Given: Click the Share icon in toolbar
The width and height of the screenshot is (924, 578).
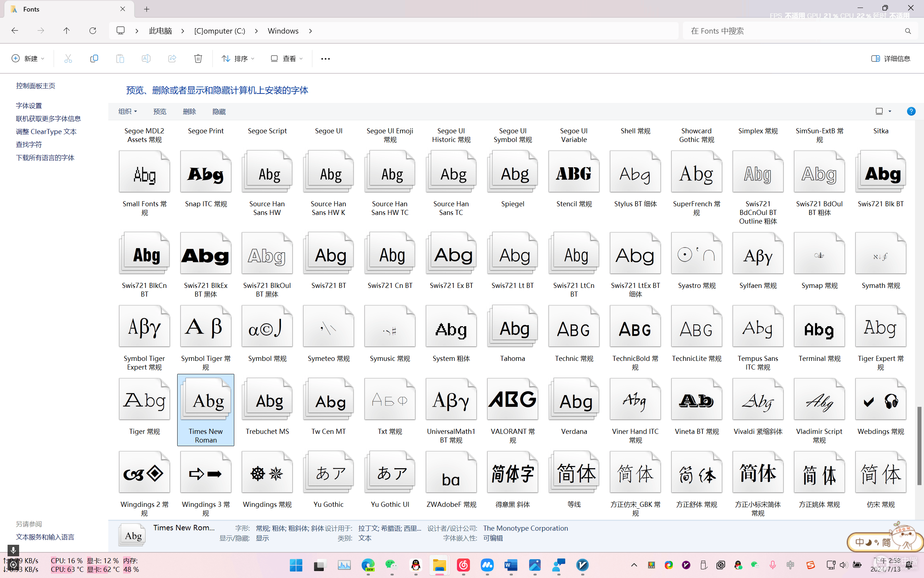Looking at the screenshot, I should tap(172, 59).
